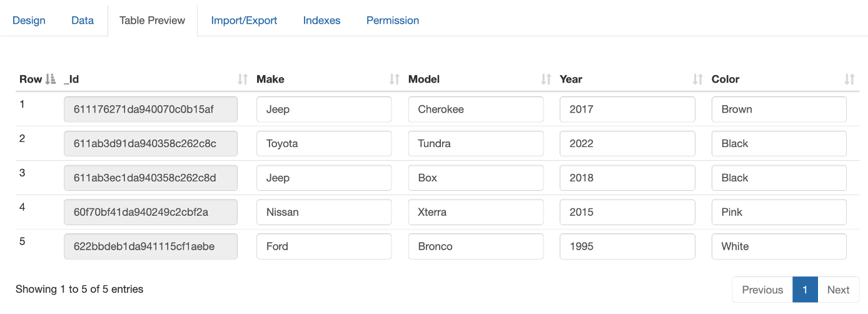Edit the 2018 year field

[627, 178]
